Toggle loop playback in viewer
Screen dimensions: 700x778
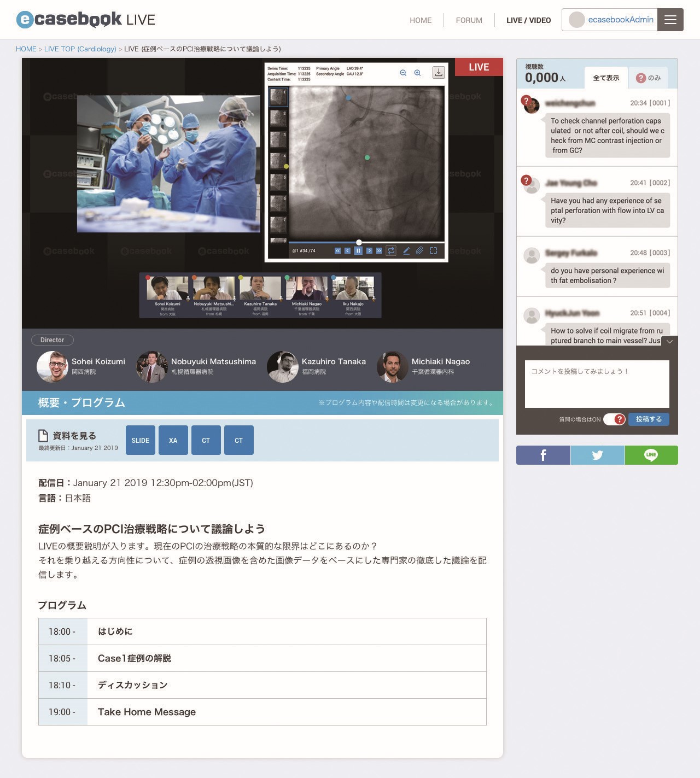pyautogui.click(x=391, y=251)
